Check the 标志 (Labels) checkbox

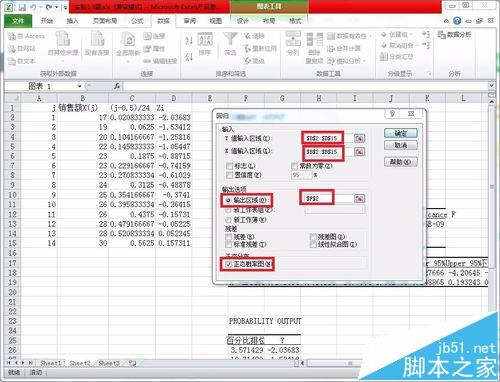[229, 166]
